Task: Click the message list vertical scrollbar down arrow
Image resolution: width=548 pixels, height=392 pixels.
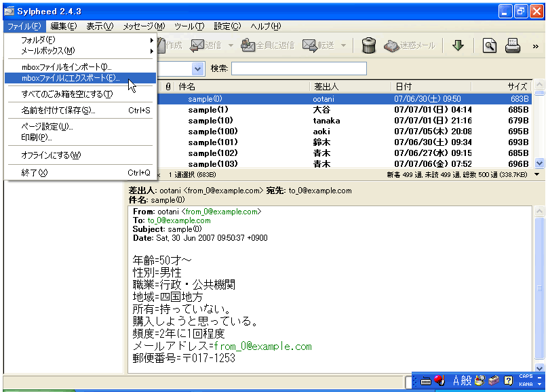Action: tap(539, 163)
